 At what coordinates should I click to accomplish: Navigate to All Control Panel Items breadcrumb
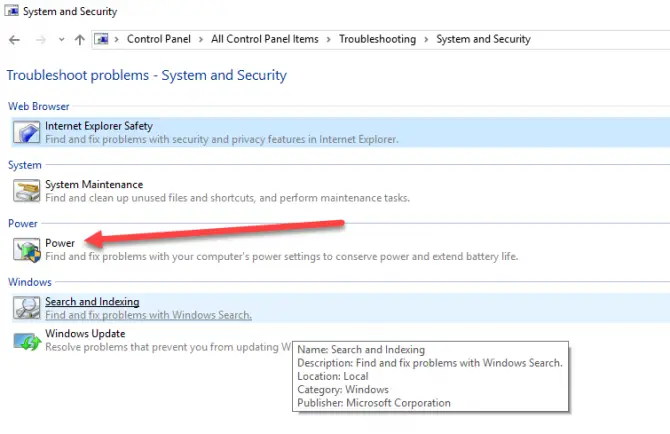click(x=264, y=39)
